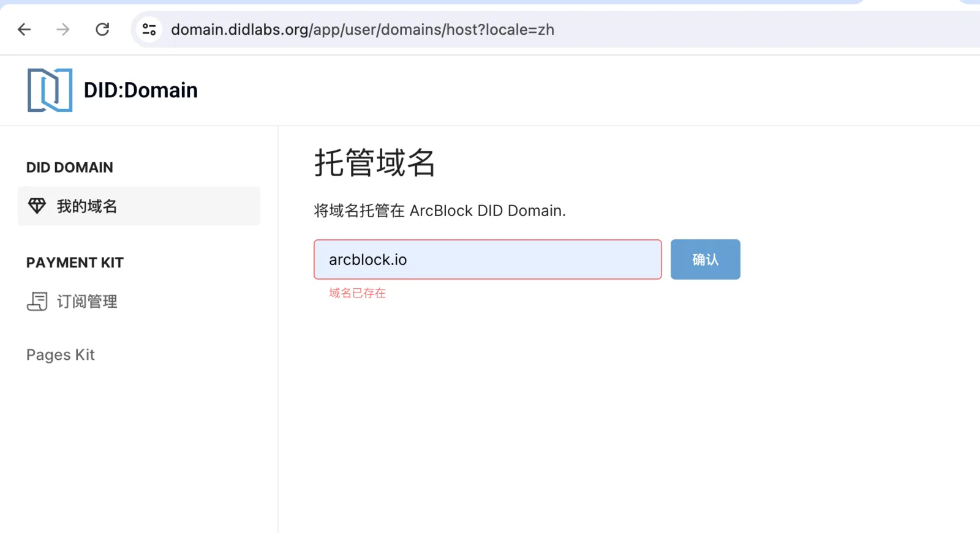Viewport: 980px width, 533px height.
Task: Click the 域名已存在 error message
Action: pos(357,293)
